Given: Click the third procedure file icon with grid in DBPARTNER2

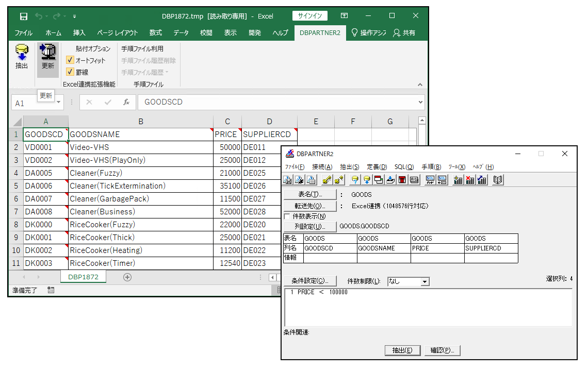Looking at the screenshot, I should 311,180.
